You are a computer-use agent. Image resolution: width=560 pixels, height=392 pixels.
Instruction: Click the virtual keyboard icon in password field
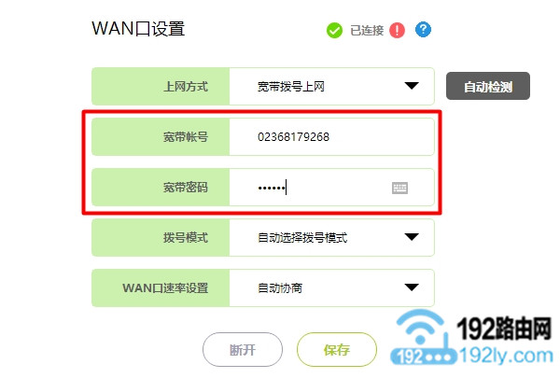tap(399, 188)
